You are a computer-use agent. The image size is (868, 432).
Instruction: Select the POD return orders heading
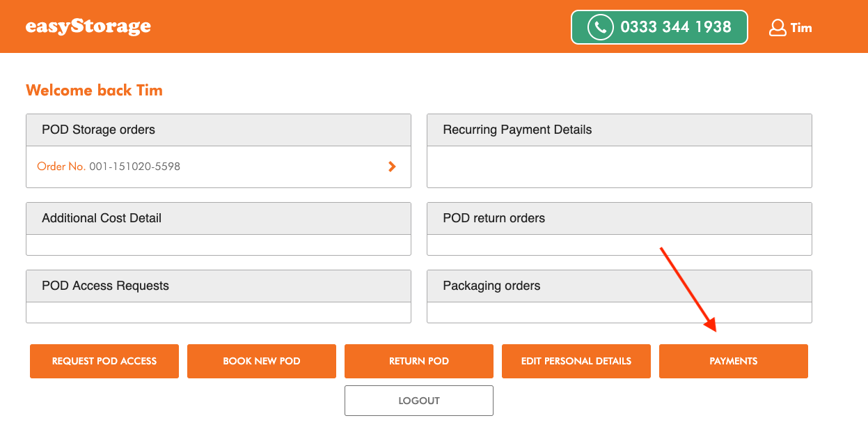pyautogui.click(x=494, y=218)
